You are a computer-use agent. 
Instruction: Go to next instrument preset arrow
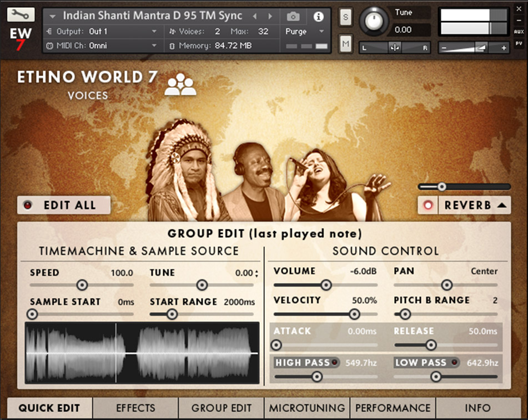(x=270, y=16)
